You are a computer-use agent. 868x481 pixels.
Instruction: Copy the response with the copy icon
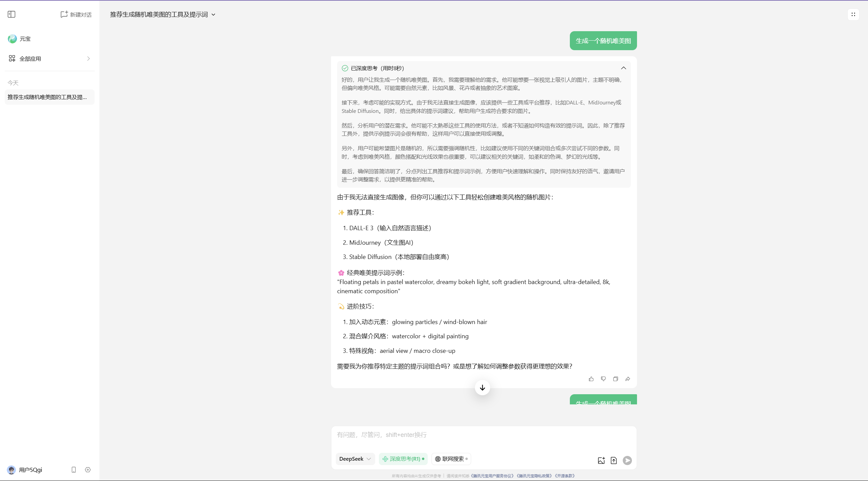tap(616, 379)
